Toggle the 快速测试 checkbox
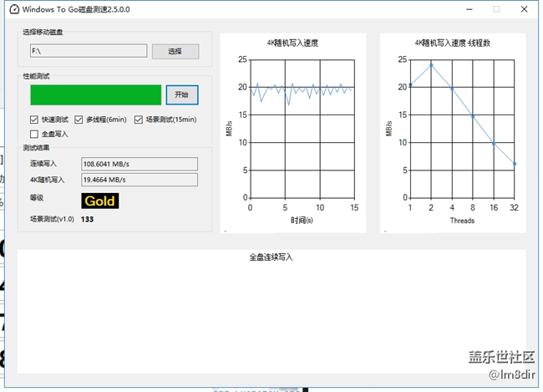Viewport: 543px width, 392px height. [x=34, y=120]
